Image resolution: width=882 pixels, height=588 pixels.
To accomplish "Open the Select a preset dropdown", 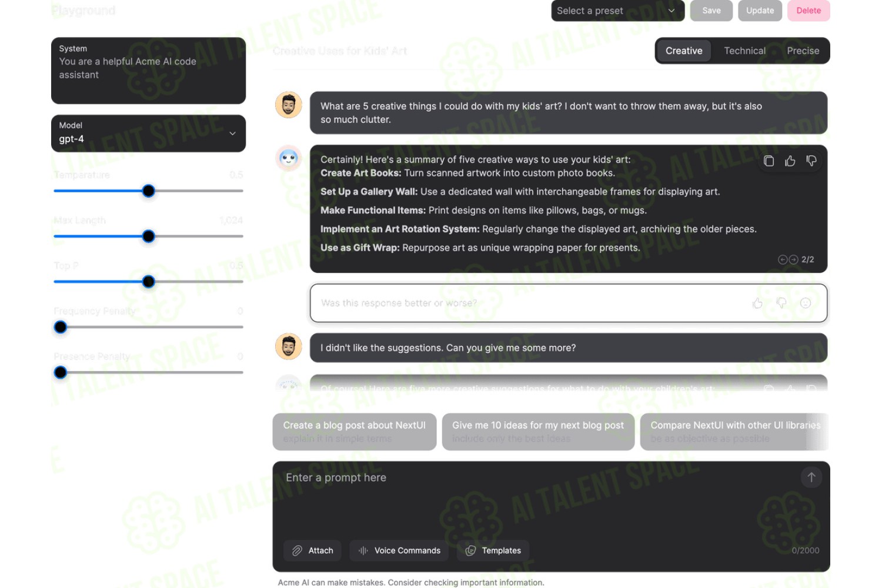I will (617, 11).
